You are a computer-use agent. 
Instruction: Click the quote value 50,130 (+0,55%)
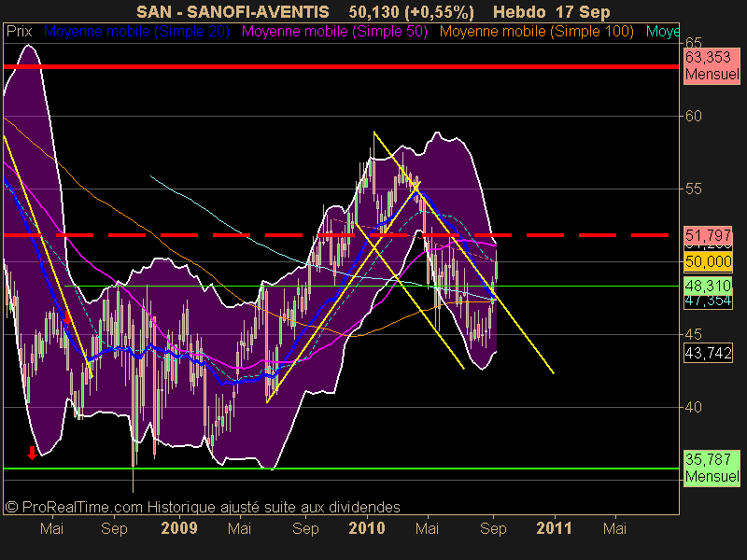point(411,12)
